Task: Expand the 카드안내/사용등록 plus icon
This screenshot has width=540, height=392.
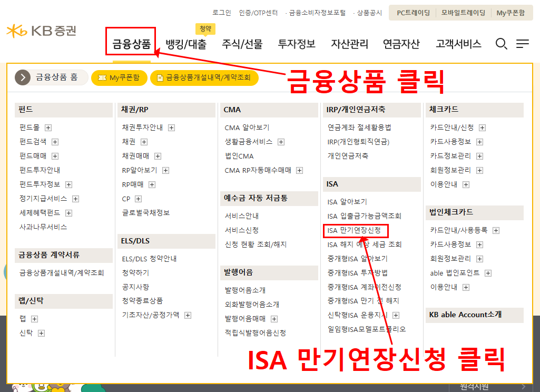Action: [x=496, y=230]
